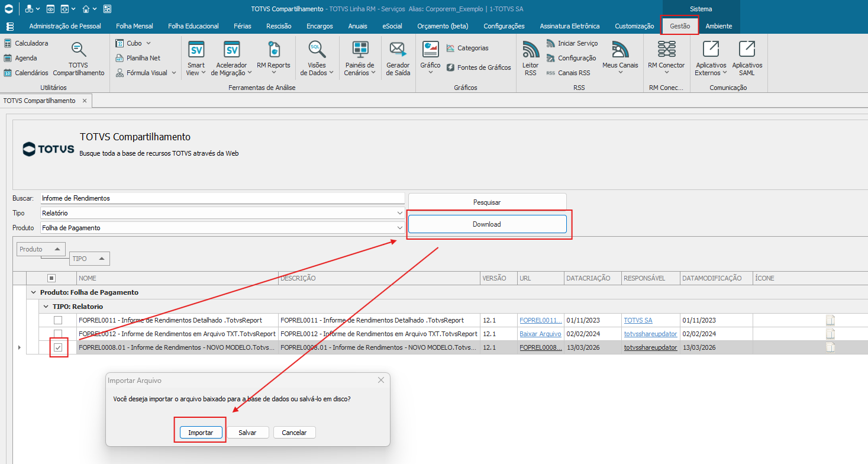Sort by the Produto group-by box
Image resolution: width=868 pixels, height=464 pixels.
[x=41, y=249]
